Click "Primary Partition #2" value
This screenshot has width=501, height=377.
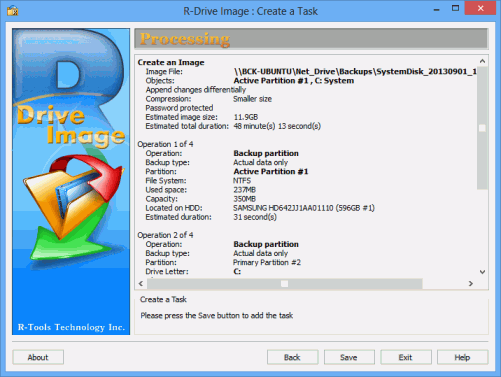pyautogui.click(x=267, y=263)
